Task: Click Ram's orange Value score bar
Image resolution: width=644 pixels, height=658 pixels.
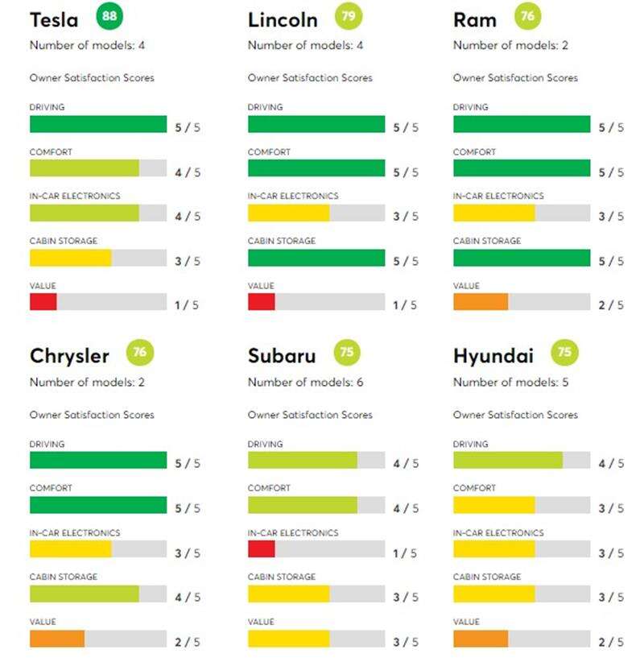Action: click(x=481, y=302)
